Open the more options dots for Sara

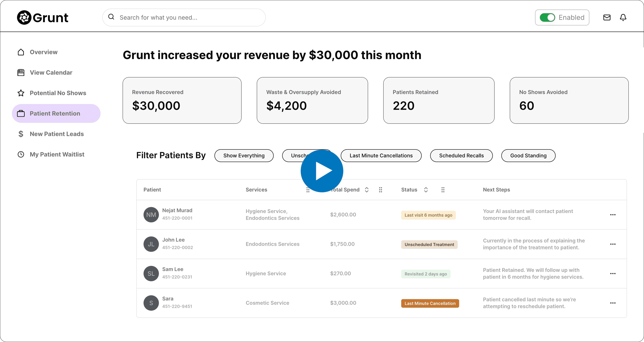[x=613, y=303]
